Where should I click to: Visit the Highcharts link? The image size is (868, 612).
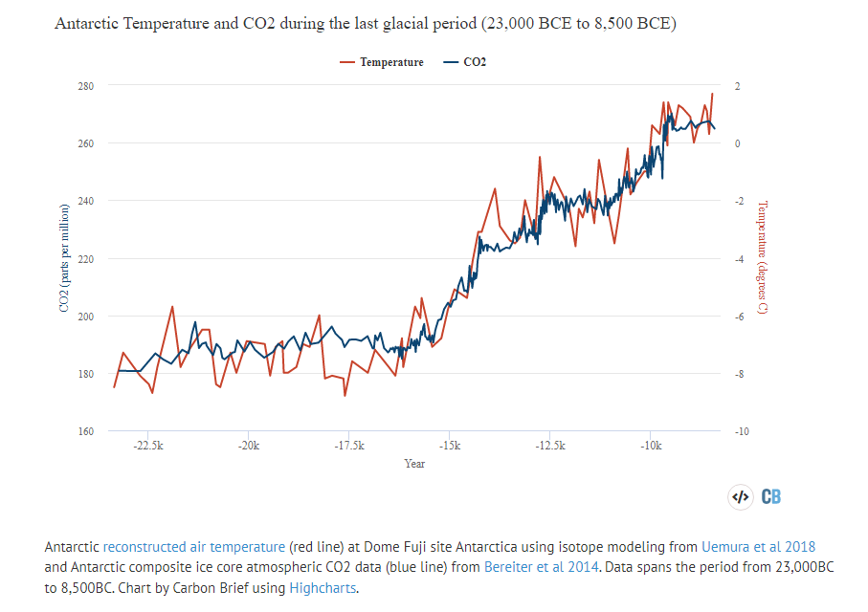point(323,588)
